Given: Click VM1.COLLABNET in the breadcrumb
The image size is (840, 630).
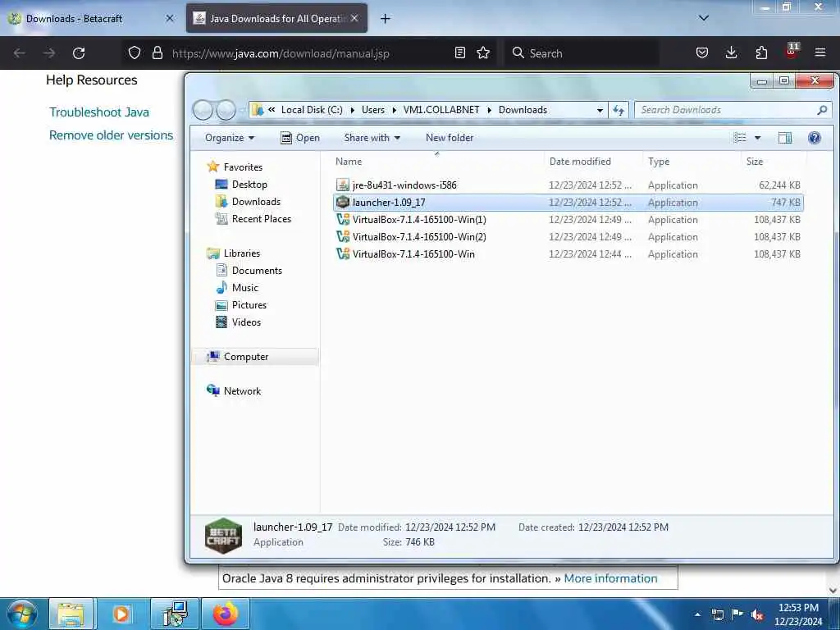Looking at the screenshot, I should [x=441, y=110].
